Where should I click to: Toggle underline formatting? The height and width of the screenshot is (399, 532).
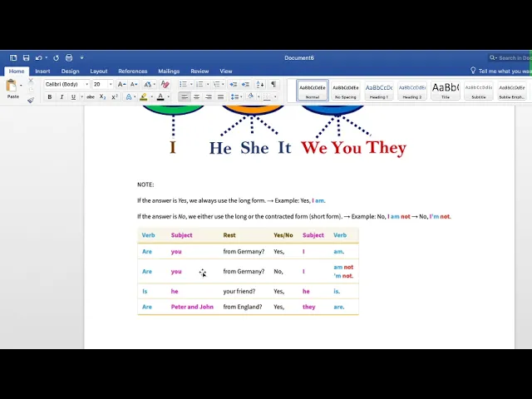point(73,97)
